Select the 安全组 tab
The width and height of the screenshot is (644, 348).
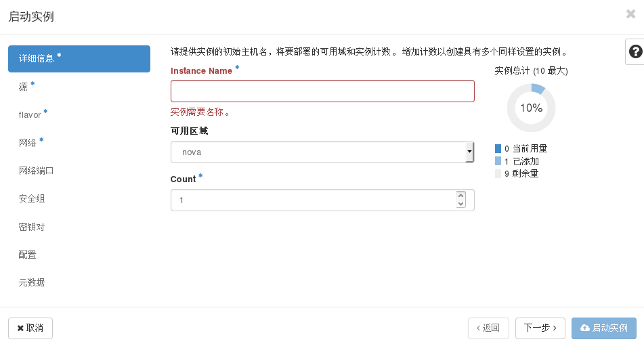[79, 198]
